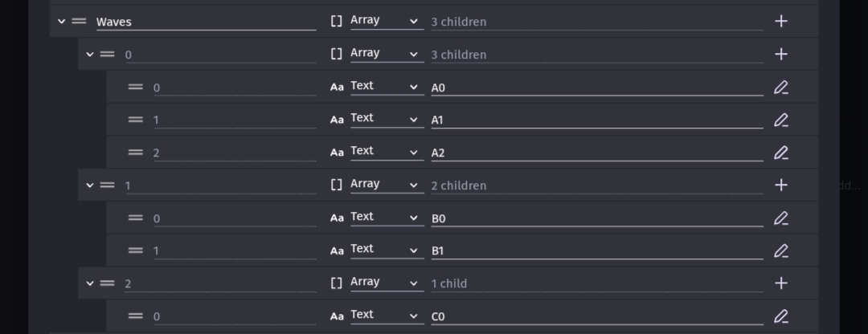Click the drag handle of the A1 row
The image size is (868, 334).
click(x=136, y=120)
